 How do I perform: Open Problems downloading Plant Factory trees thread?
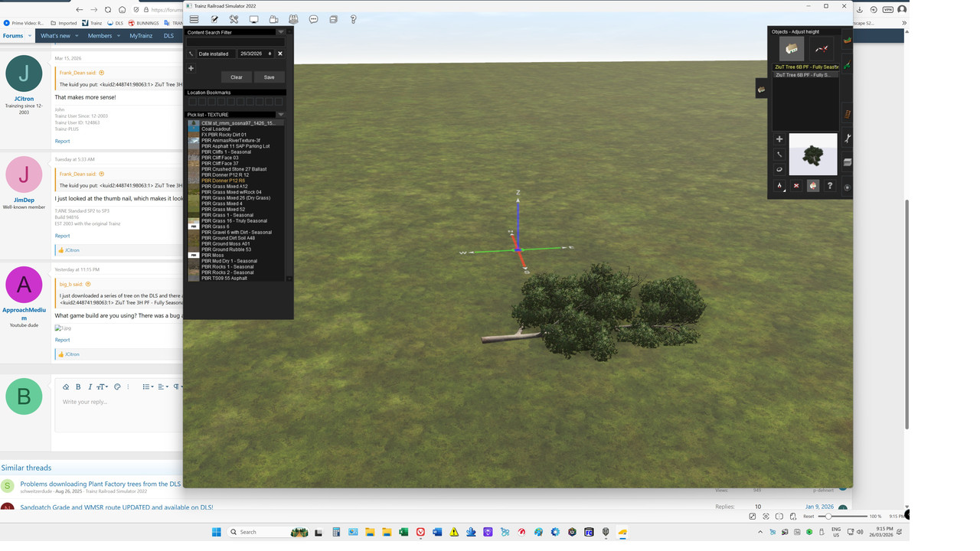pyautogui.click(x=100, y=484)
